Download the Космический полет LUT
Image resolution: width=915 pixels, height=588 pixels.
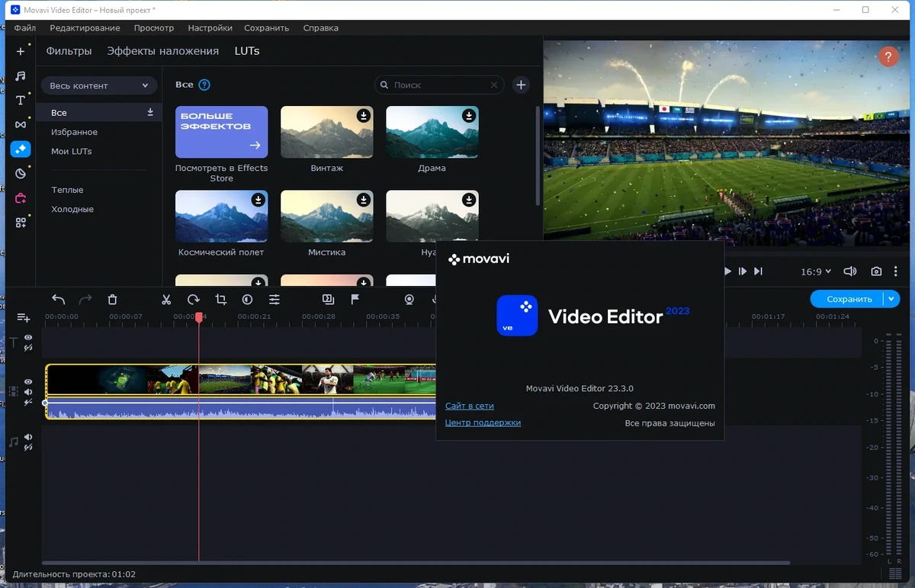(258, 200)
